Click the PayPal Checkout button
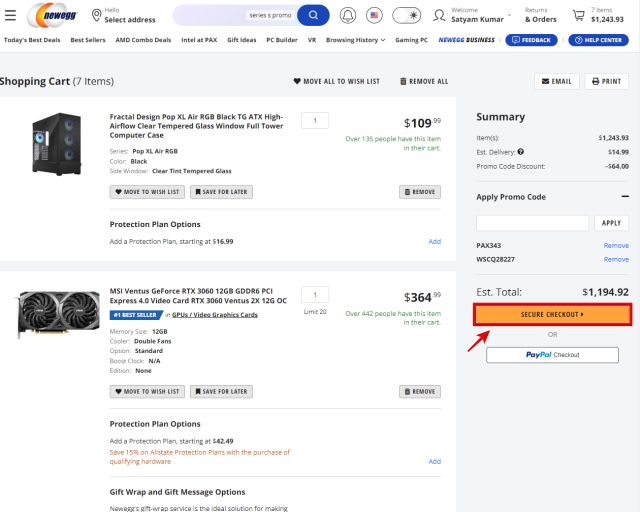The image size is (640, 512). pos(552,355)
